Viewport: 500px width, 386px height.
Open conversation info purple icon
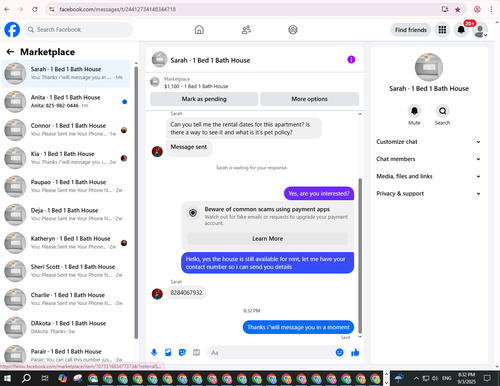tap(351, 60)
